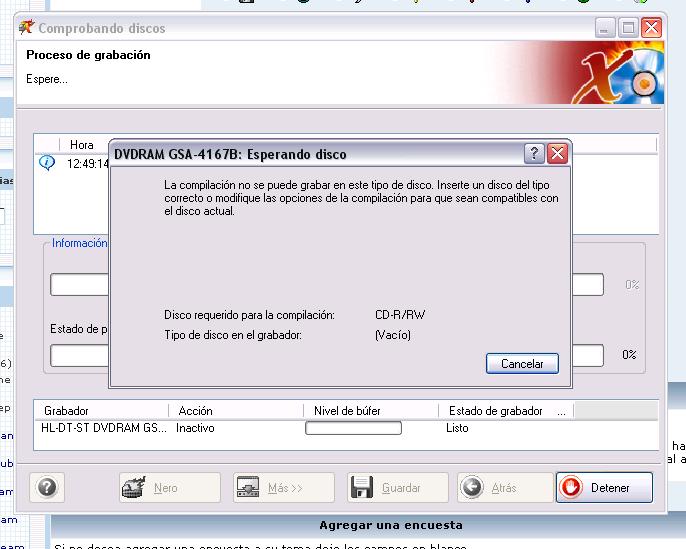Click the 12:49:14 log entry time
This screenshot has height=549, width=686.
point(88,164)
